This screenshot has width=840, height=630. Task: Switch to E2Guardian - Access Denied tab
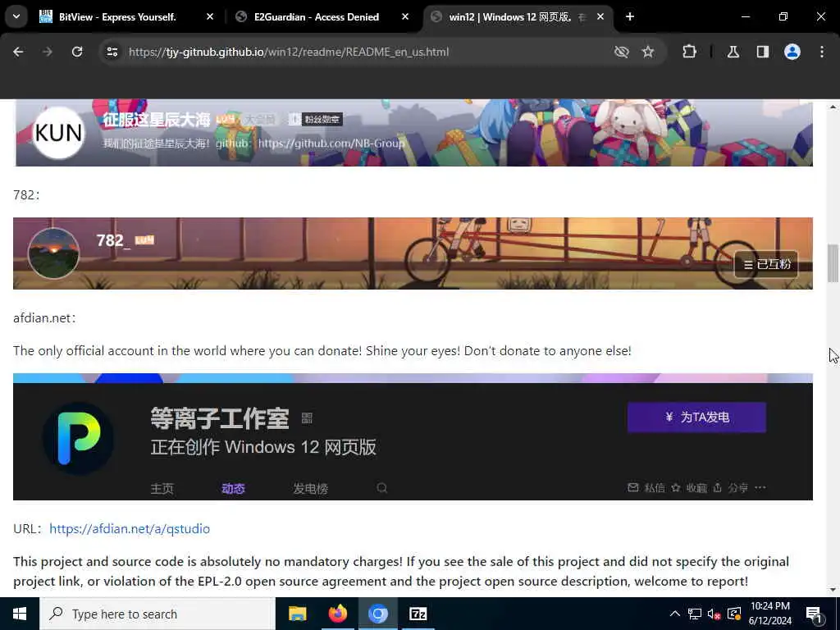click(317, 17)
